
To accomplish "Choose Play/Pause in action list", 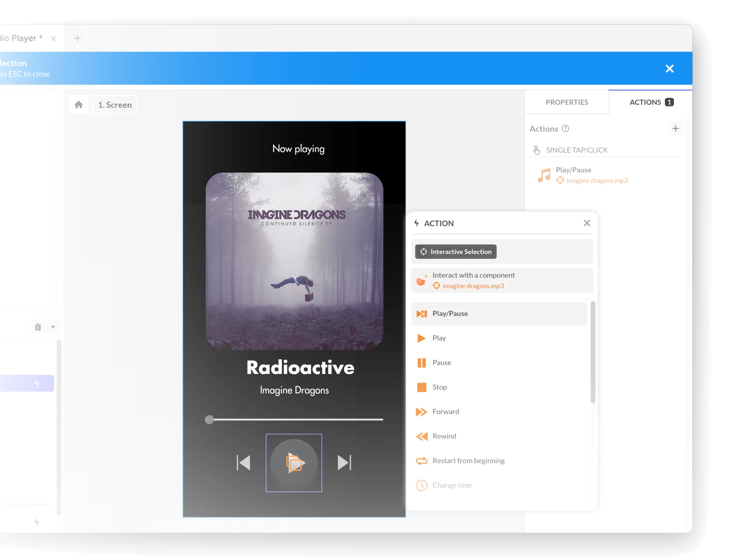I will tap(499, 314).
